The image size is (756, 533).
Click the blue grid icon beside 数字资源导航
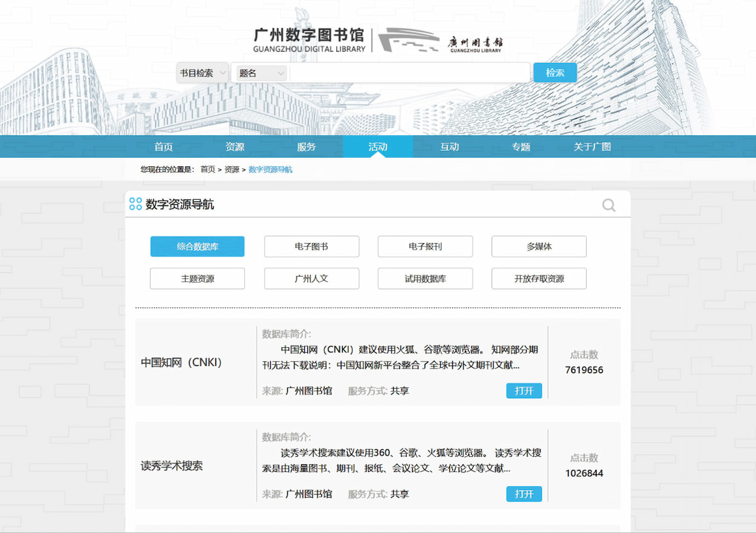pos(135,203)
